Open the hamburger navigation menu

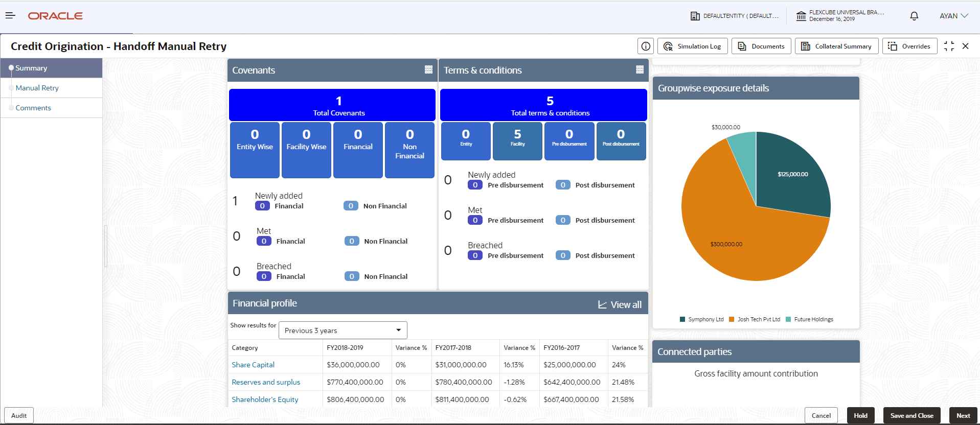coord(10,16)
